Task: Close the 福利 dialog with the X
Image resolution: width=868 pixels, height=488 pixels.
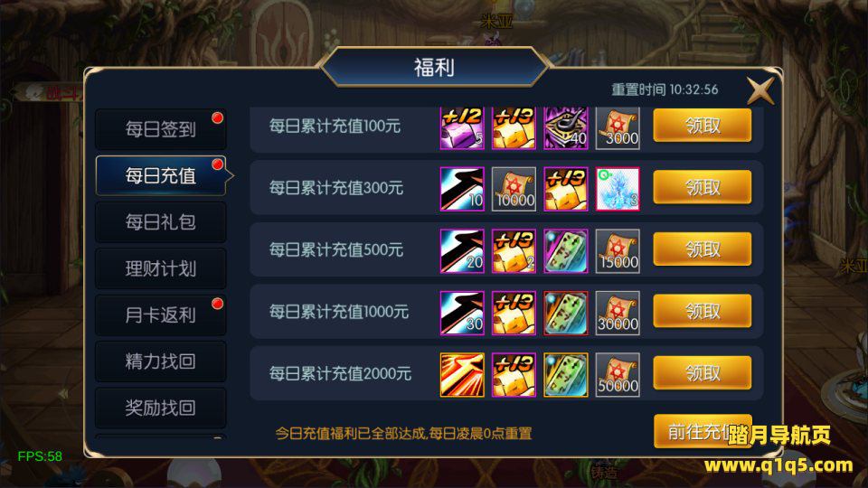Action: tap(760, 90)
